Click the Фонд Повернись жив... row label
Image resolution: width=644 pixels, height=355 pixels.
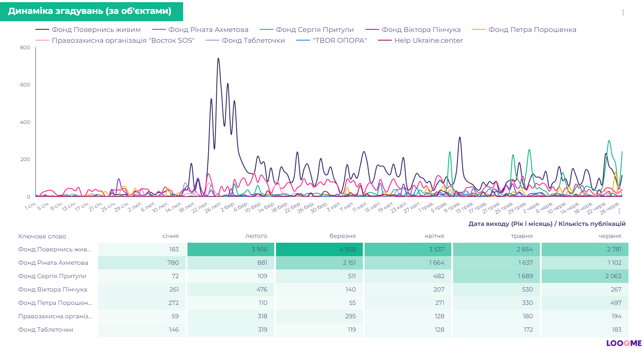[54, 249]
